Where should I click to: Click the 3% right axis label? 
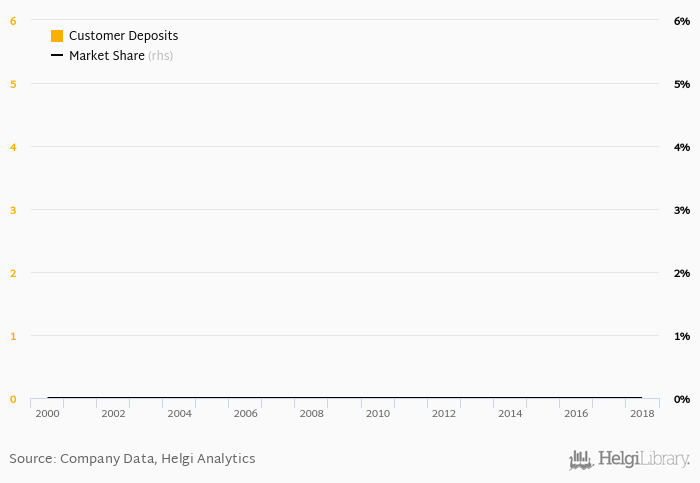(682, 210)
